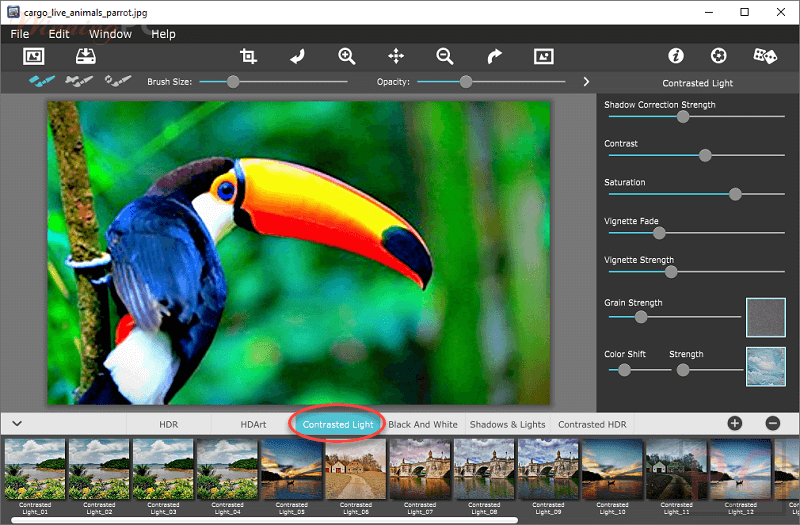Click the Vignette Fade slider handle
Screen dimensions: 800x525
pyautogui.click(x=659, y=233)
